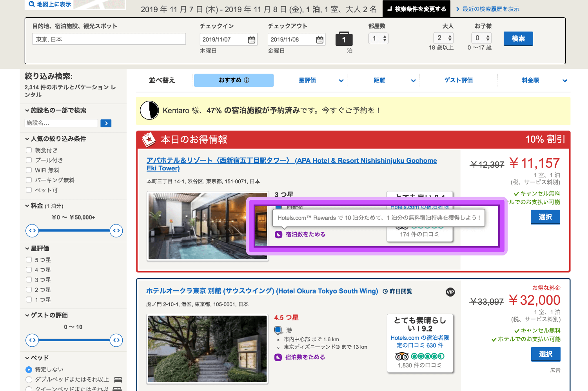Open the Hotel Okura Tokyo South Wing link
Image resolution: width=588 pixels, height=391 pixels.
[262, 291]
